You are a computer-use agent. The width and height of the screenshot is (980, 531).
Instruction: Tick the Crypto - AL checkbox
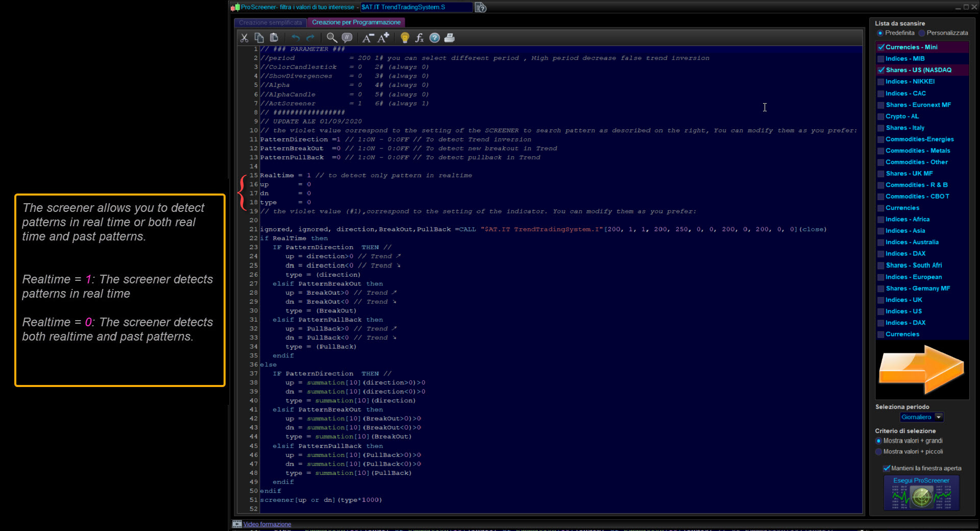click(881, 116)
